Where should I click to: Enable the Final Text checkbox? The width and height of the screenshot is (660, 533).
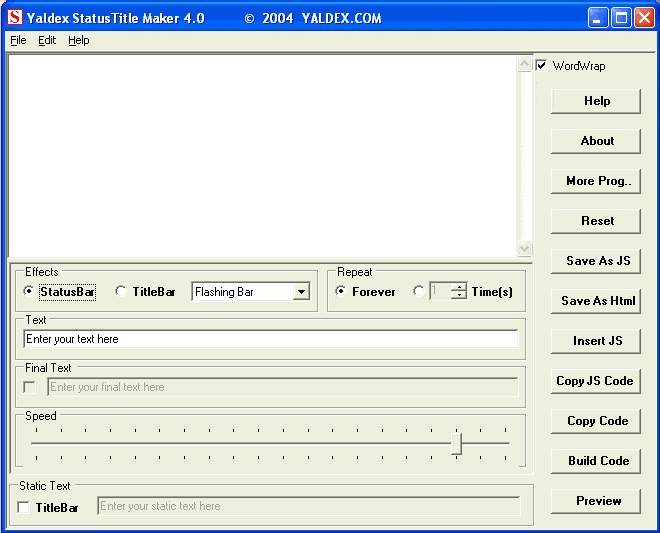pyautogui.click(x=30, y=387)
